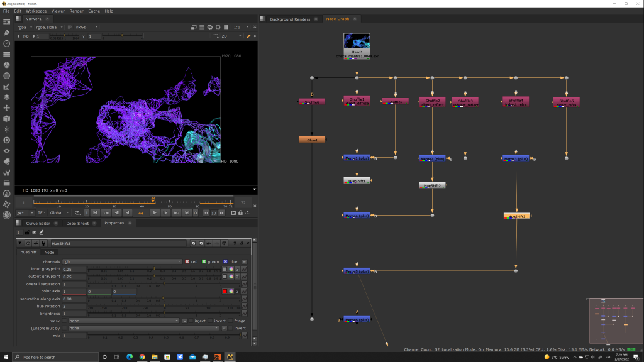Open the Transform nodes toolbar icon

tap(6, 107)
